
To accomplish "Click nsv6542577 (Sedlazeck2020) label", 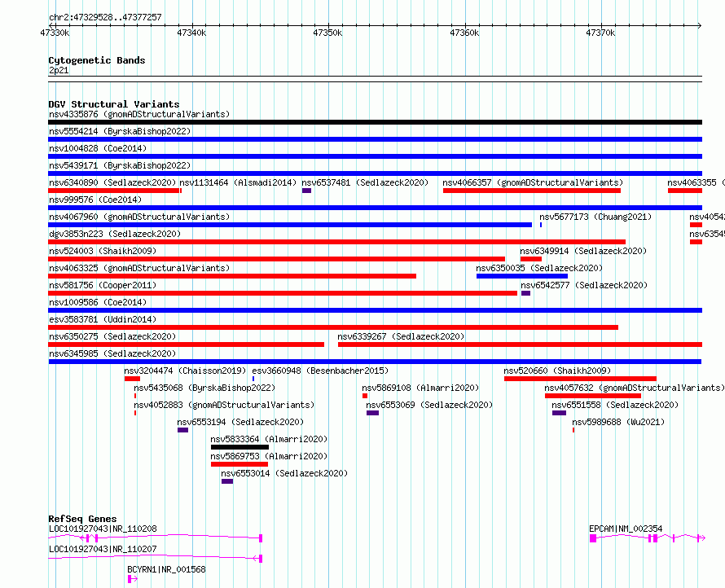I will tap(584, 285).
